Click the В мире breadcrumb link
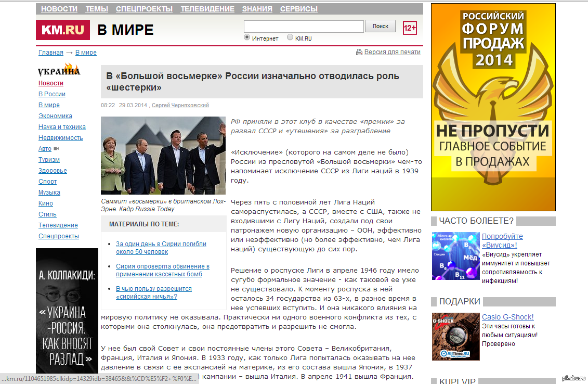588x384 pixels. coord(86,53)
